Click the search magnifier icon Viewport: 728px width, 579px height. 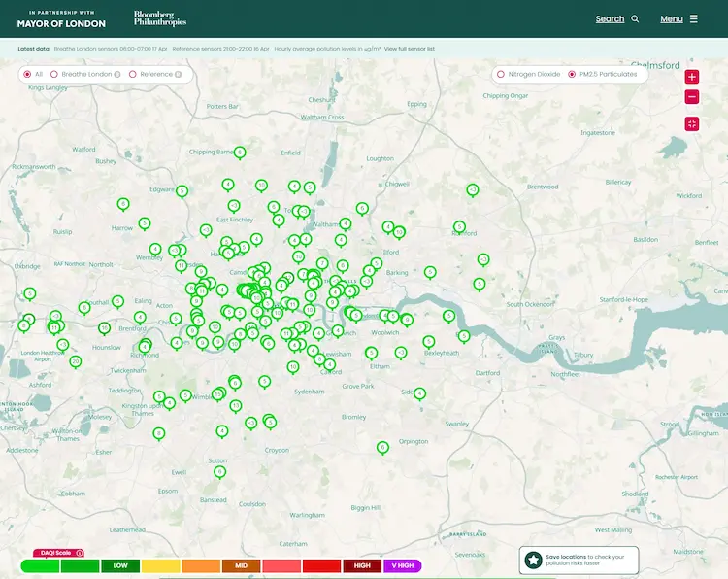[x=636, y=19]
